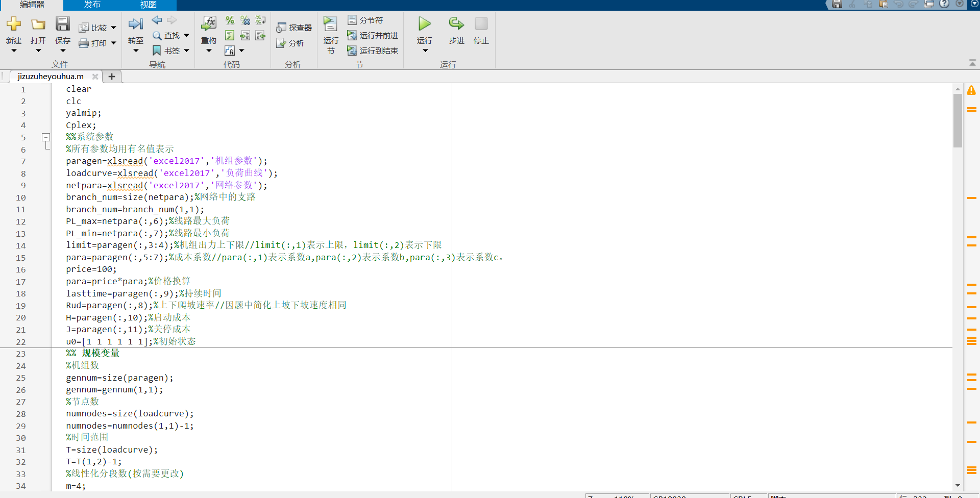Click the vertical scrollbar thumb in editor
Viewport: 980px width, 498px height.
pos(958,120)
